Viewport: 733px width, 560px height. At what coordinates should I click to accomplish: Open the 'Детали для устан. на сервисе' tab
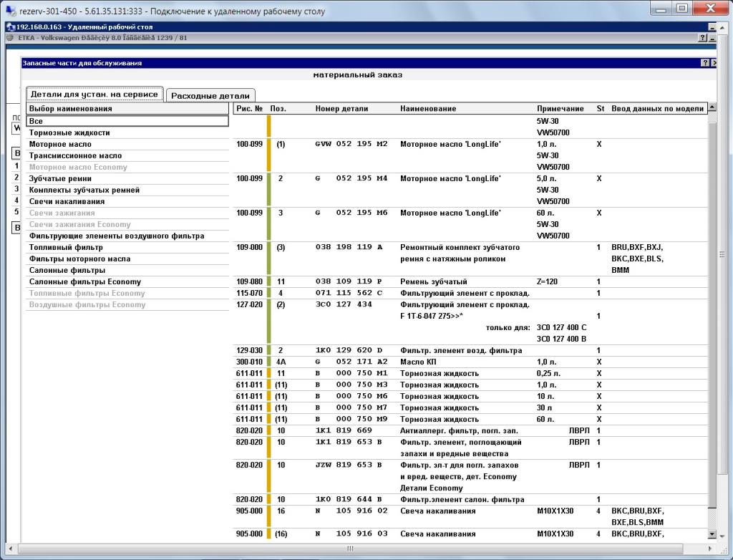(x=94, y=94)
